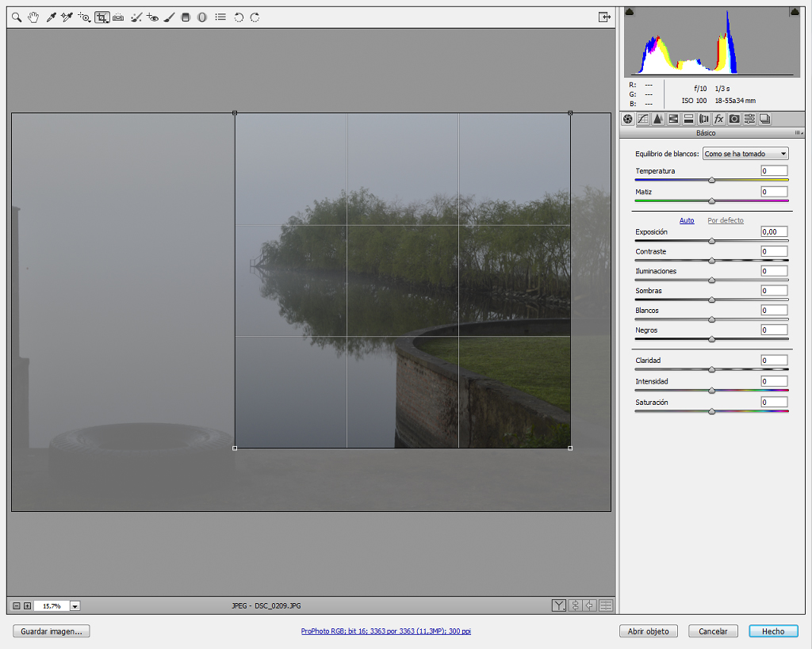This screenshot has height=649, width=812.
Task: Open the ProPhoto RGB workflow options link
Action: click(x=386, y=632)
